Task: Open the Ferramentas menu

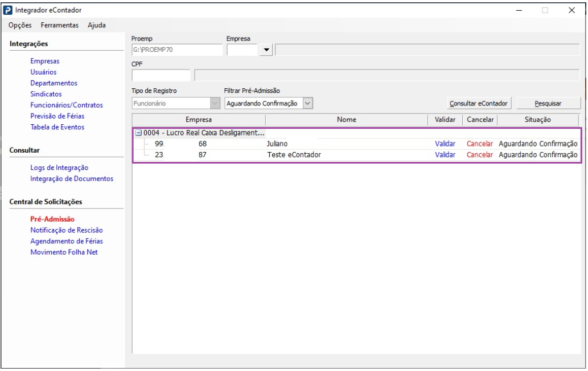Action: click(x=60, y=25)
